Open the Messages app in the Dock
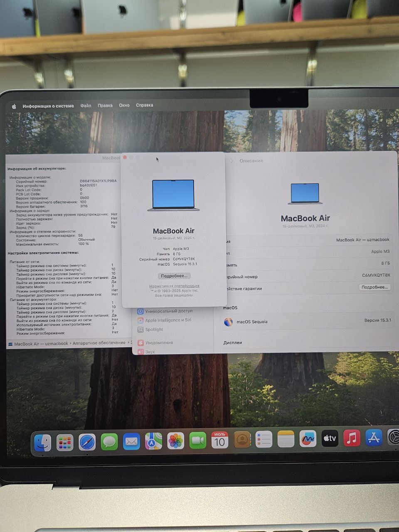The image size is (399, 532). click(x=109, y=442)
